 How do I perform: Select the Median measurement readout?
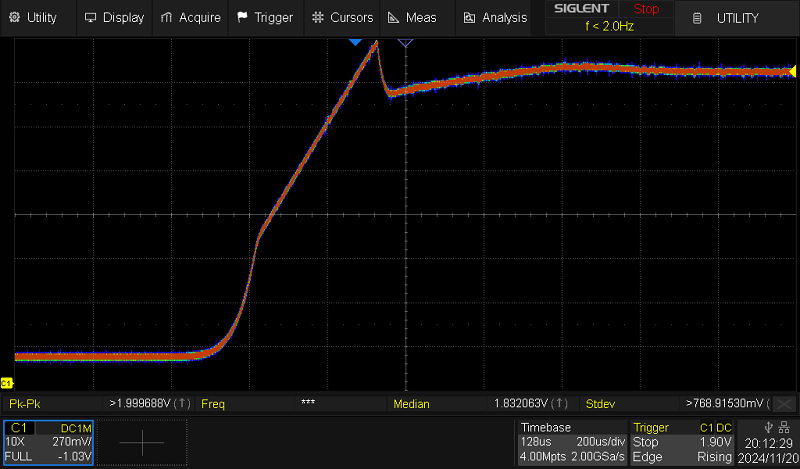pos(481,404)
